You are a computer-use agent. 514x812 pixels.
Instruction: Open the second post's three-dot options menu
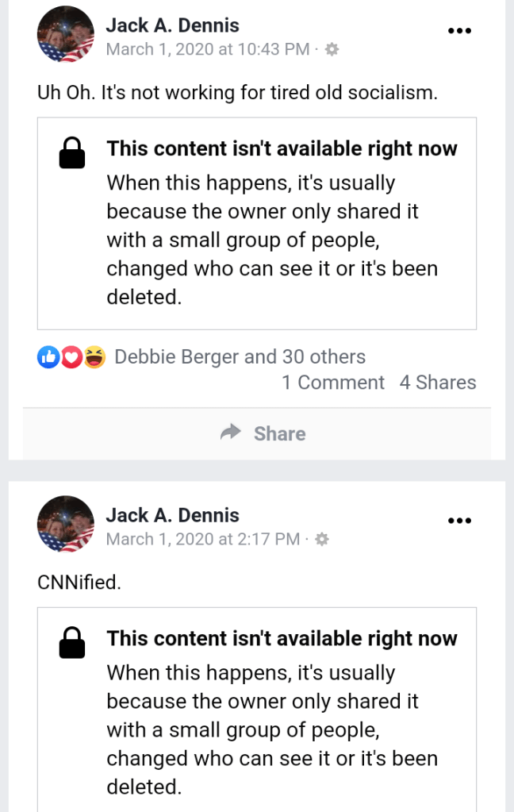460,521
